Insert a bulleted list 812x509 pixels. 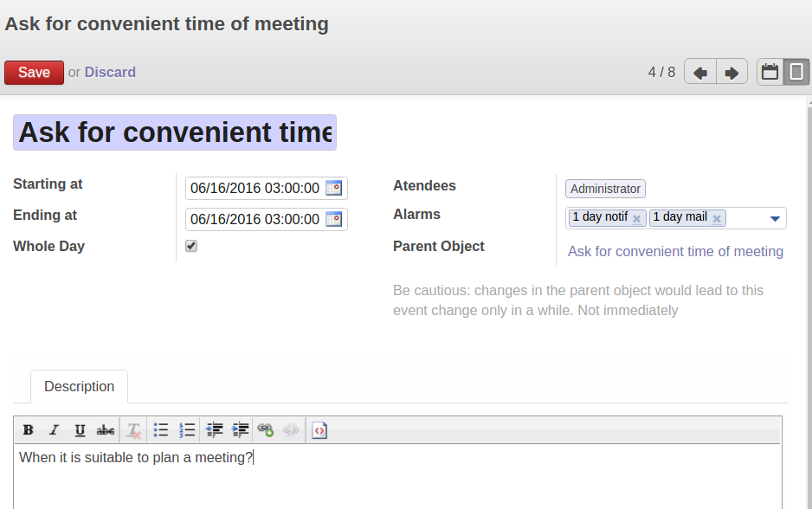161,430
